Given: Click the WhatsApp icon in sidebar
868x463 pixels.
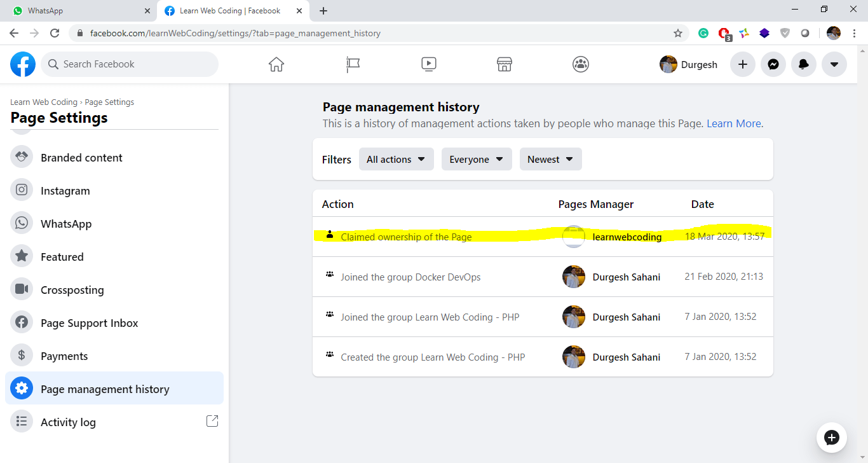Looking at the screenshot, I should [x=22, y=223].
